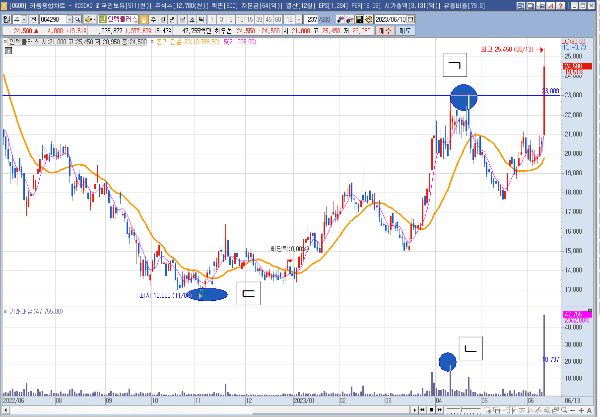Click the add-chart icon after the slider
600x417 pixels.
(488, 410)
